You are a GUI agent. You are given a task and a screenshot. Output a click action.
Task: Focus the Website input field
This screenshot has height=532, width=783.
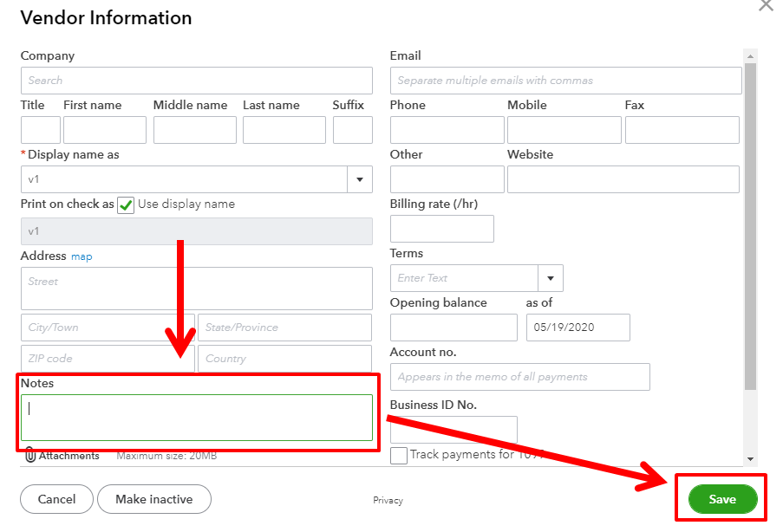(623, 179)
